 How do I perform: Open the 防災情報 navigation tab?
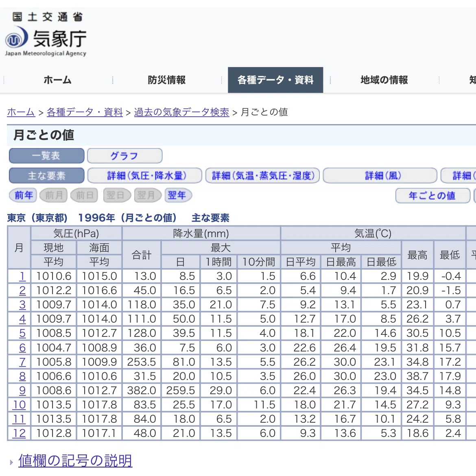click(x=167, y=80)
